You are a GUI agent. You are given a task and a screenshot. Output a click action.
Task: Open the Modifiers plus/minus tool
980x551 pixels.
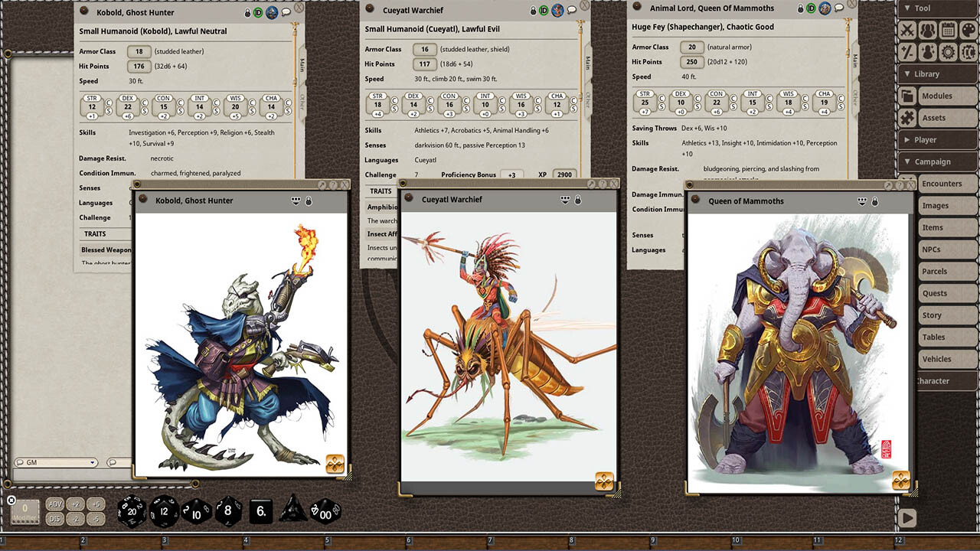(x=906, y=52)
